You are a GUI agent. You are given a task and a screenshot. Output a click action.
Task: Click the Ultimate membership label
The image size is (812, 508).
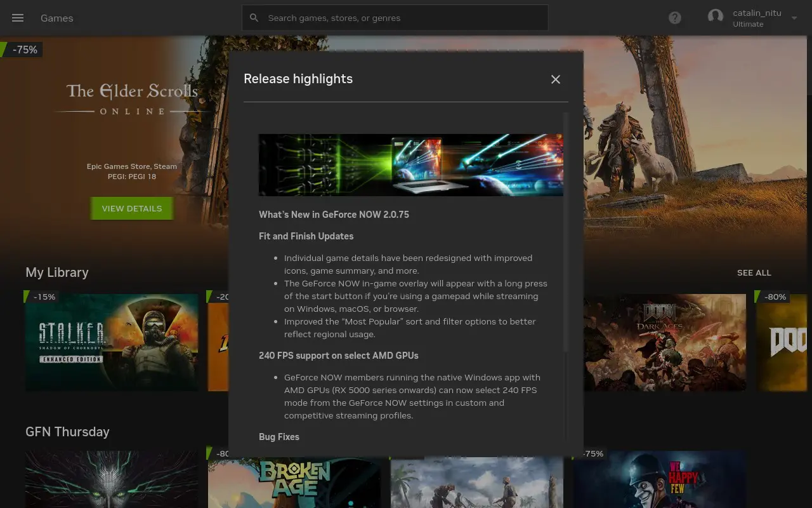[x=748, y=24]
